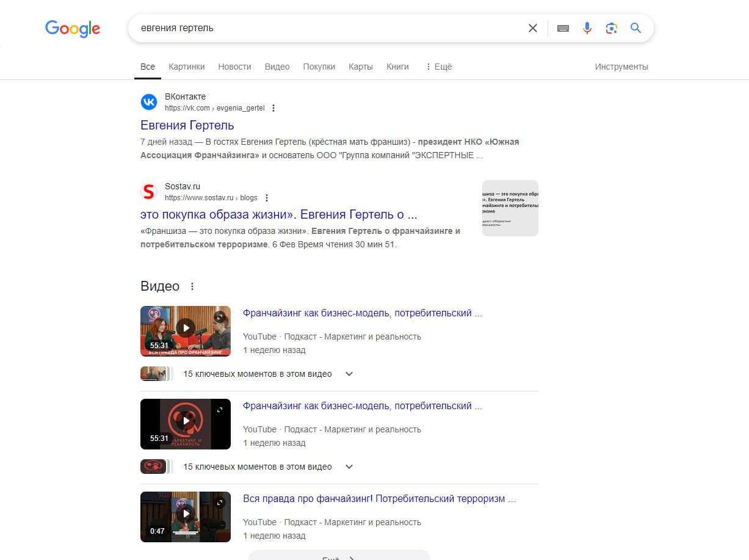This screenshot has height=560, width=749.
Task: Click the Видео section heading
Action: click(160, 286)
